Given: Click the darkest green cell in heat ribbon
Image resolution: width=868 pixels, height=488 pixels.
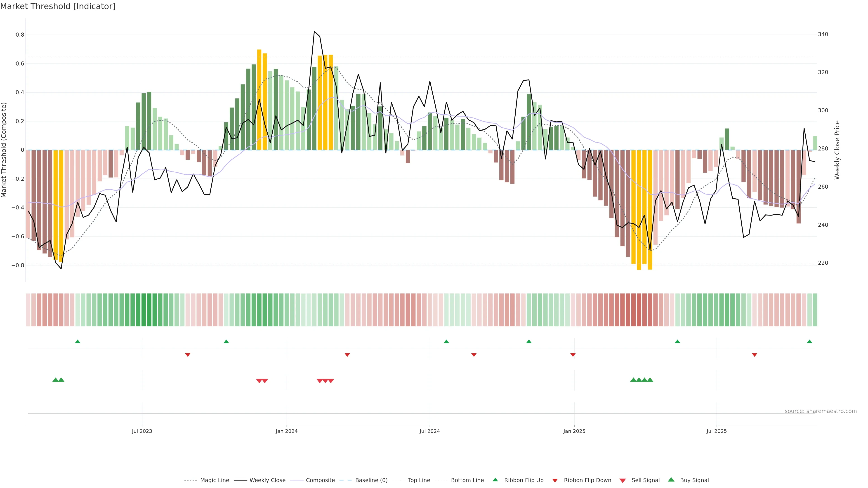Looking at the screenshot, I should (x=144, y=310).
